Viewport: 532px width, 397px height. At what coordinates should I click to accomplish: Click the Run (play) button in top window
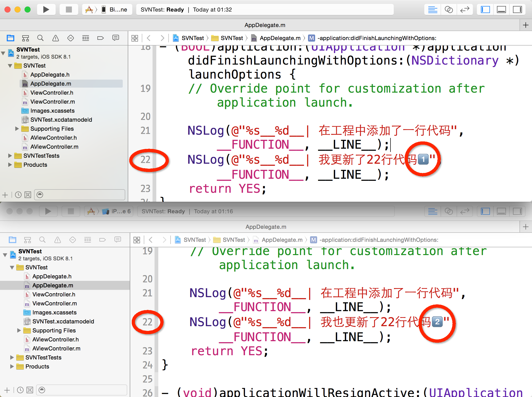(46, 10)
